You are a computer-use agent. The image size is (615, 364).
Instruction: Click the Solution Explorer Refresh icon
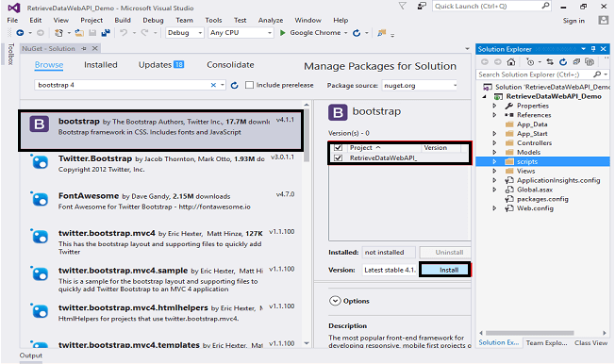click(563, 62)
